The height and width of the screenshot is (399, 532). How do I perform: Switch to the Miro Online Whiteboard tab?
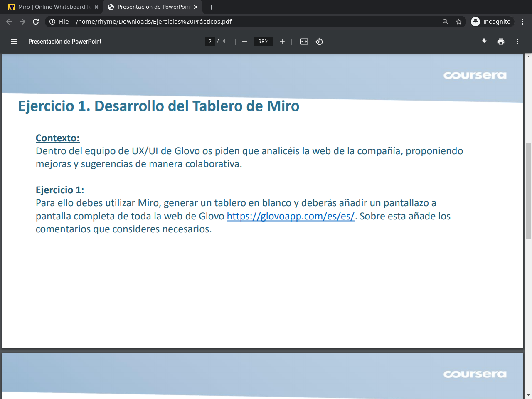pos(52,7)
